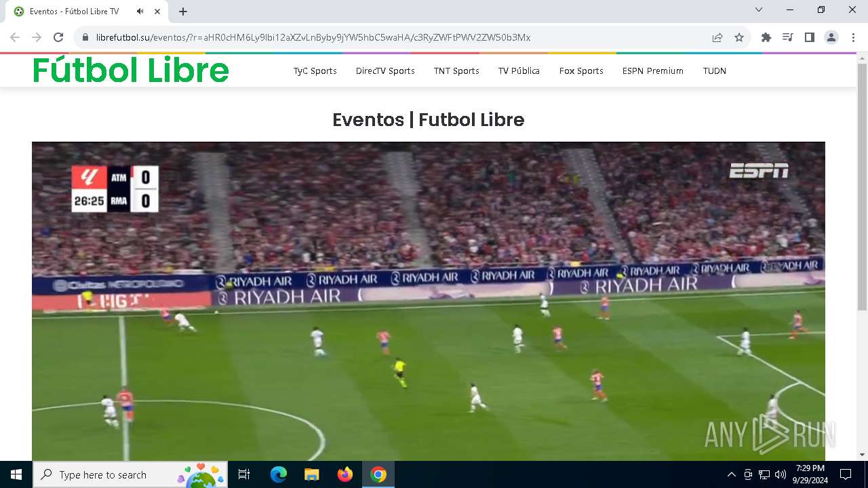Share this page icon
The image size is (868, 488).
tap(717, 37)
